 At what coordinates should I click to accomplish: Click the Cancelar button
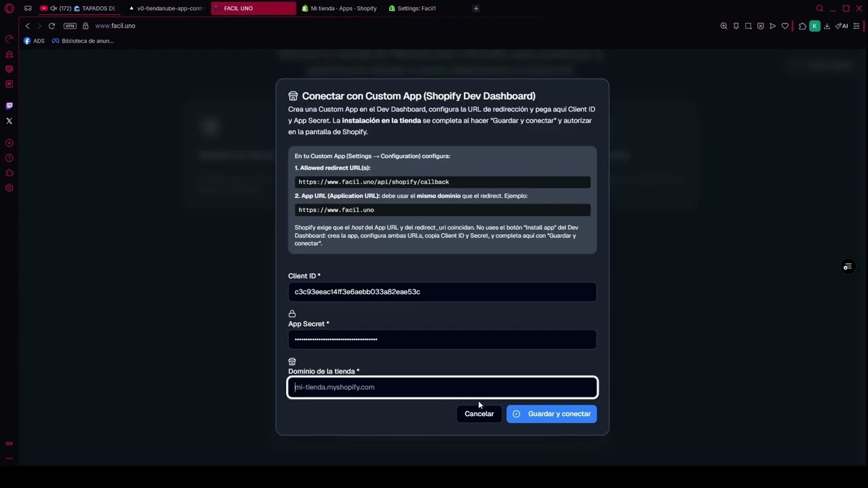[x=479, y=413]
